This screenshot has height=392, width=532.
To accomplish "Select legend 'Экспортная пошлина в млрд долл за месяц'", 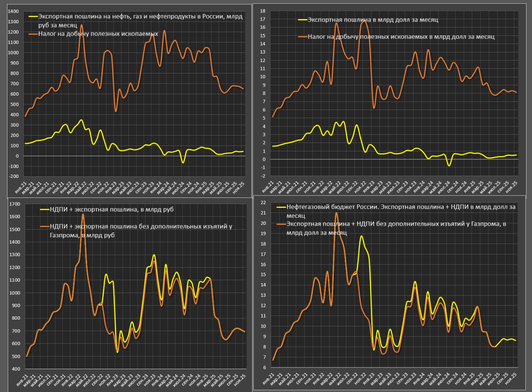I will click(373, 20).
